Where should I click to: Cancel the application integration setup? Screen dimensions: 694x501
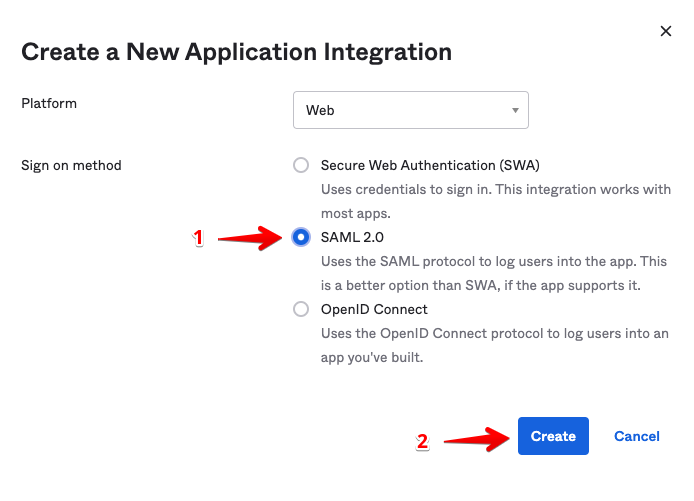(636, 436)
